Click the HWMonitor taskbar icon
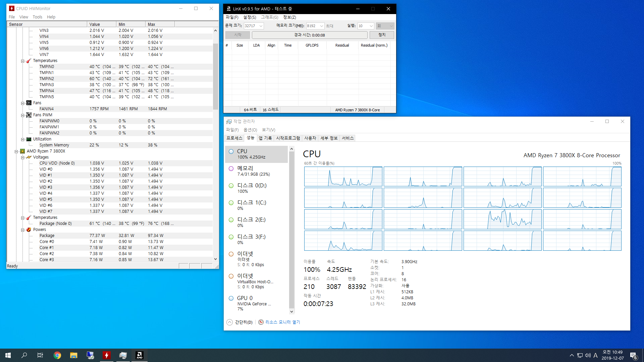 pos(106,355)
